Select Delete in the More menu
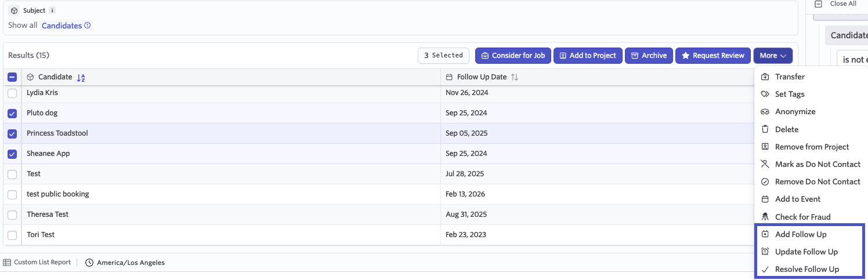The width and height of the screenshot is (868, 280). tap(787, 129)
